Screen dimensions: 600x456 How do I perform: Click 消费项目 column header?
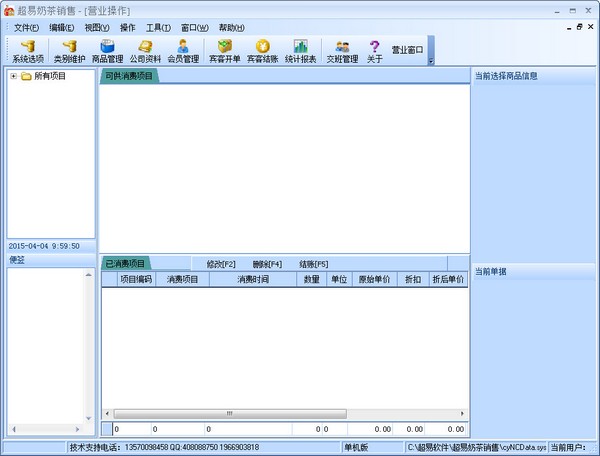click(x=183, y=279)
